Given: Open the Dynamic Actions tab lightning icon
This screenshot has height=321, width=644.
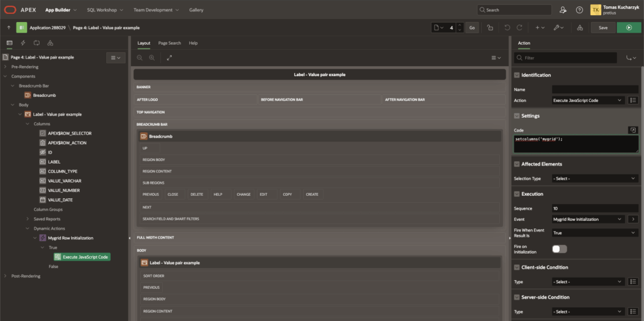Looking at the screenshot, I should click(x=23, y=43).
